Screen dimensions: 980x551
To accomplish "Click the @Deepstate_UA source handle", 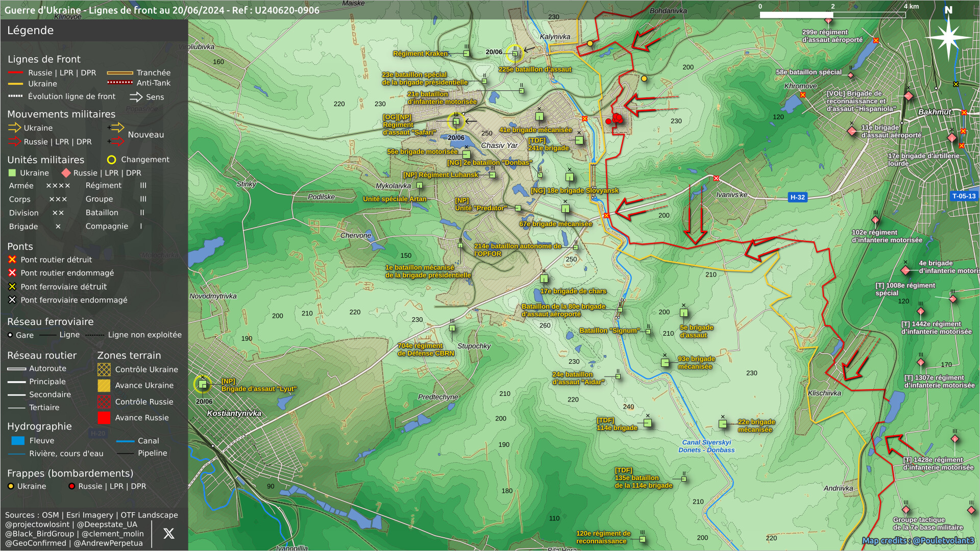I will (107, 524).
